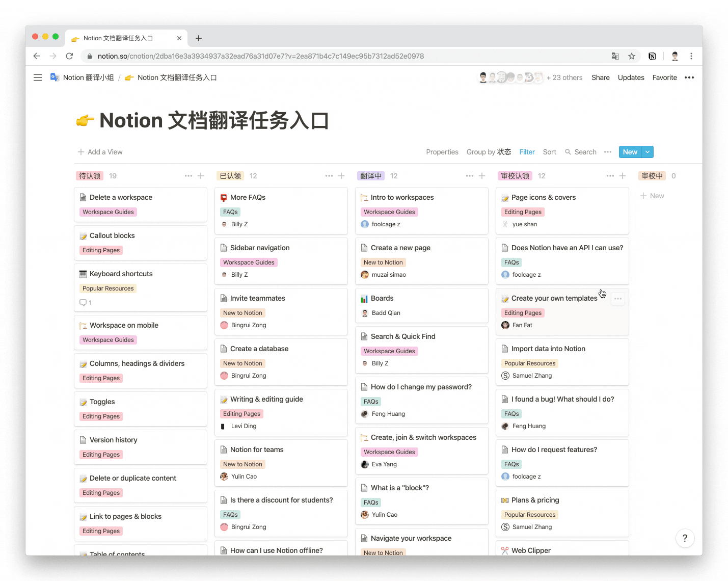Open Keyboard shortcuts card
Image resolution: width=728 pixels, height=581 pixels.
tap(141, 287)
